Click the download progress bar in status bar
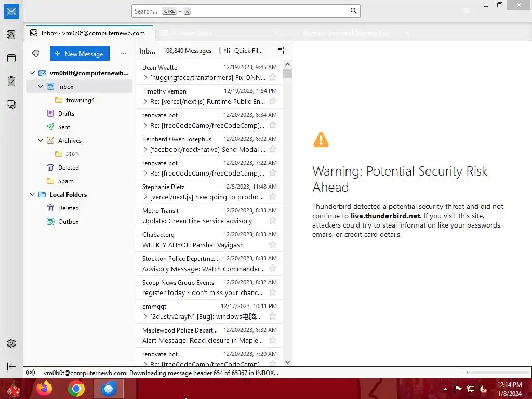 tap(497, 373)
